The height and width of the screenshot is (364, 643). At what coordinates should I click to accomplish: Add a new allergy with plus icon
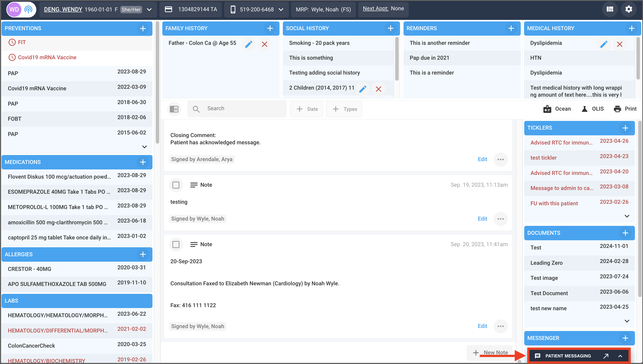click(x=143, y=254)
